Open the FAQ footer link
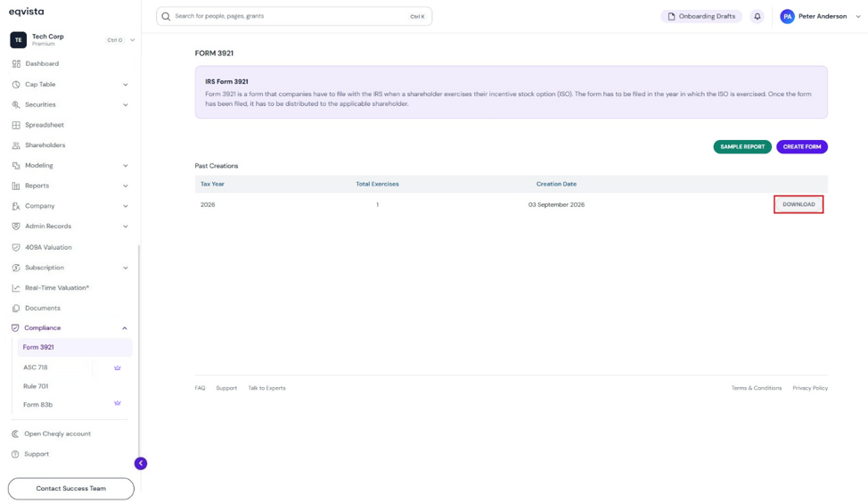 200,388
